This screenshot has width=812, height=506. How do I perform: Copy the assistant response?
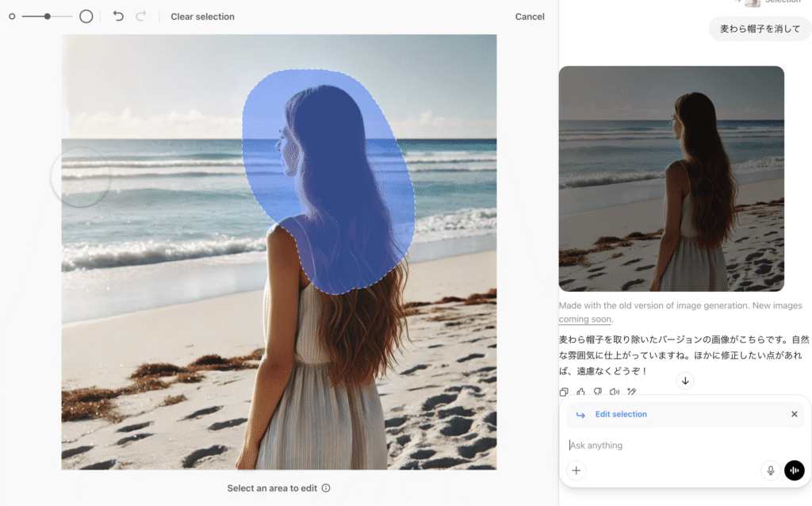564,392
